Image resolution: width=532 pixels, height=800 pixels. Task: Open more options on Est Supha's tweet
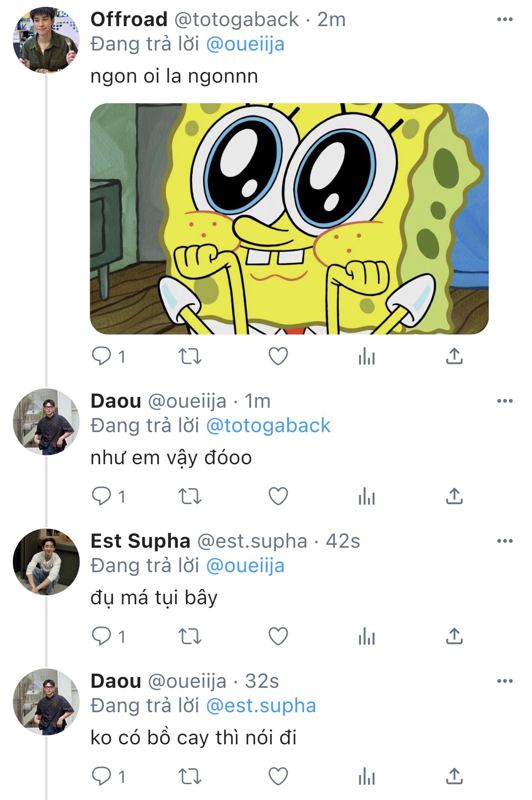[505, 541]
